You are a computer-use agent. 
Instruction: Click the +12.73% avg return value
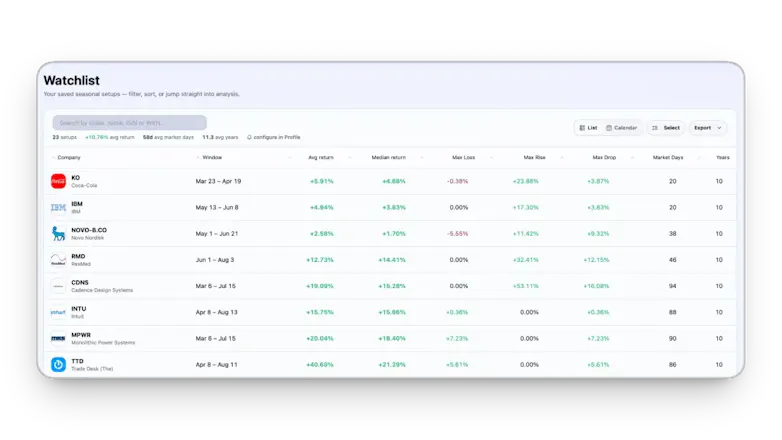point(320,260)
